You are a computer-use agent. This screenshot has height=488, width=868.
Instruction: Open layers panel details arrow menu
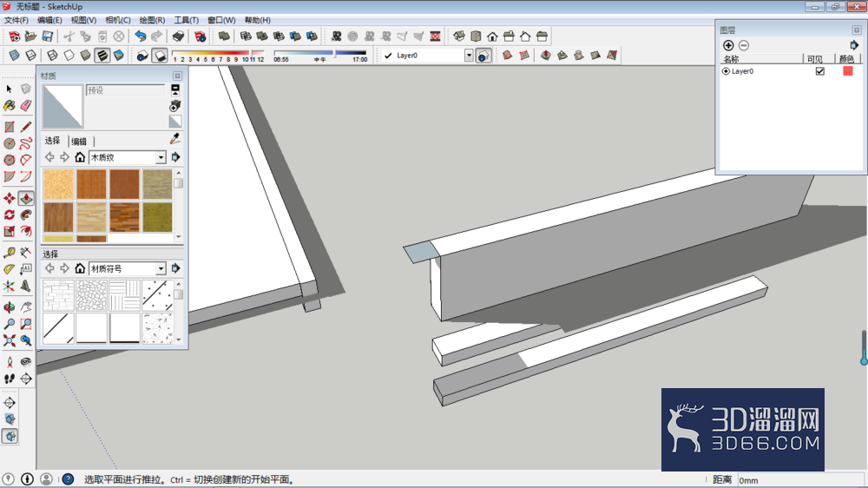[x=853, y=45]
